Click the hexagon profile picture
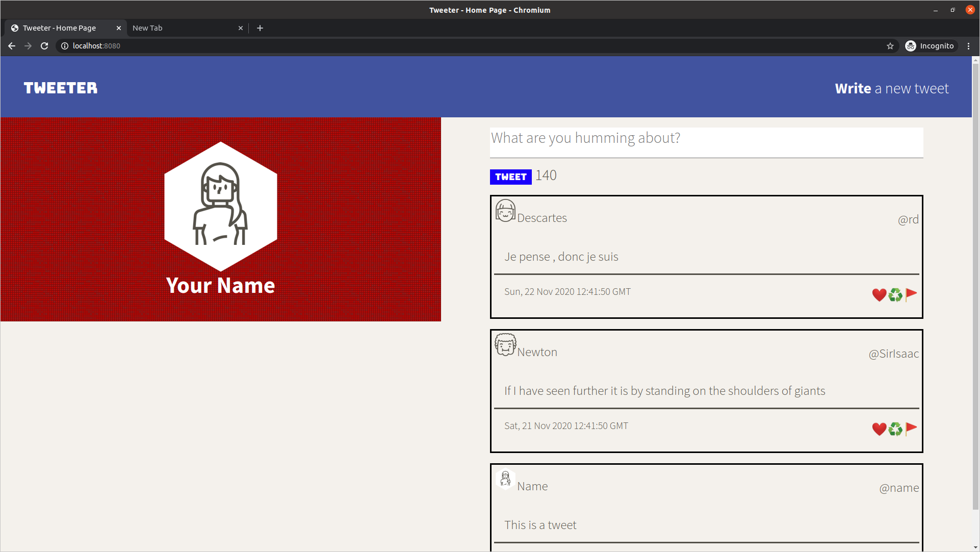 coord(220,206)
